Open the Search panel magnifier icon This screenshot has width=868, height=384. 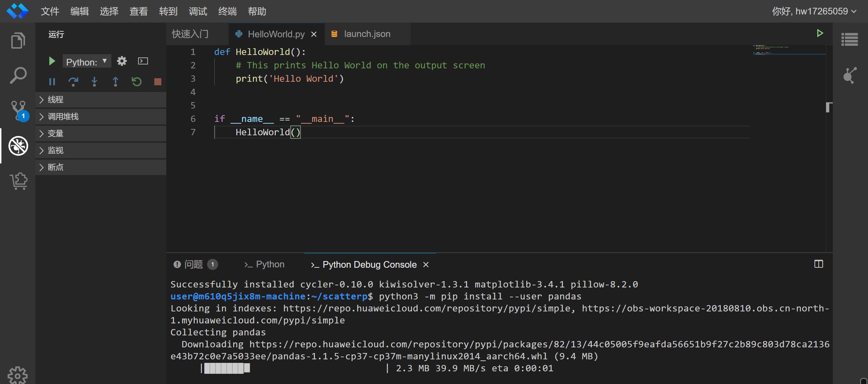pos(18,75)
